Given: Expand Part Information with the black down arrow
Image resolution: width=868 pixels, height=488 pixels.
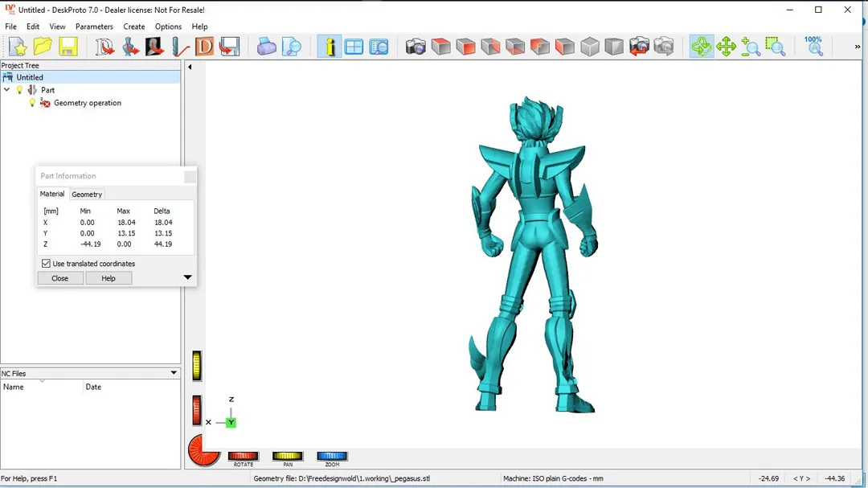Looking at the screenshot, I should tap(187, 278).
